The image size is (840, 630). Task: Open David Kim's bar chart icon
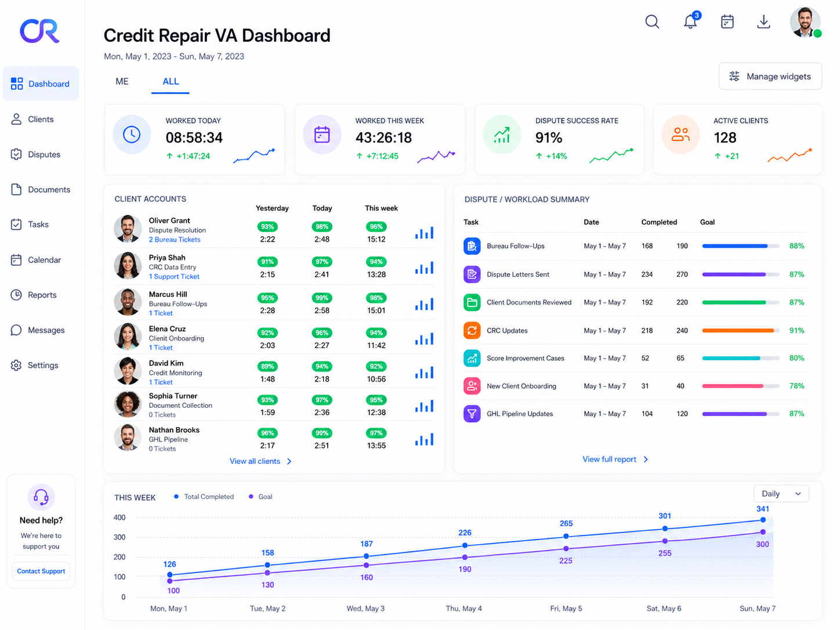pos(424,372)
